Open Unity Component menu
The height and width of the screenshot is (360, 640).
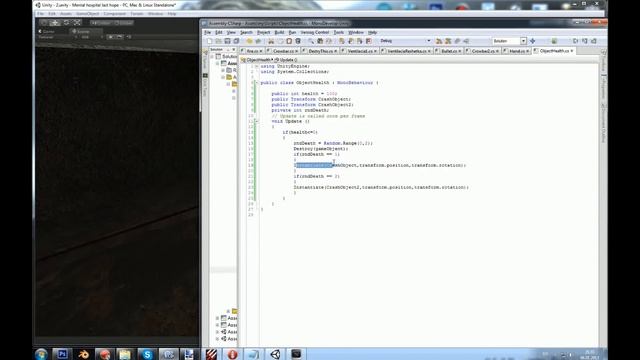[x=115, y=13]
